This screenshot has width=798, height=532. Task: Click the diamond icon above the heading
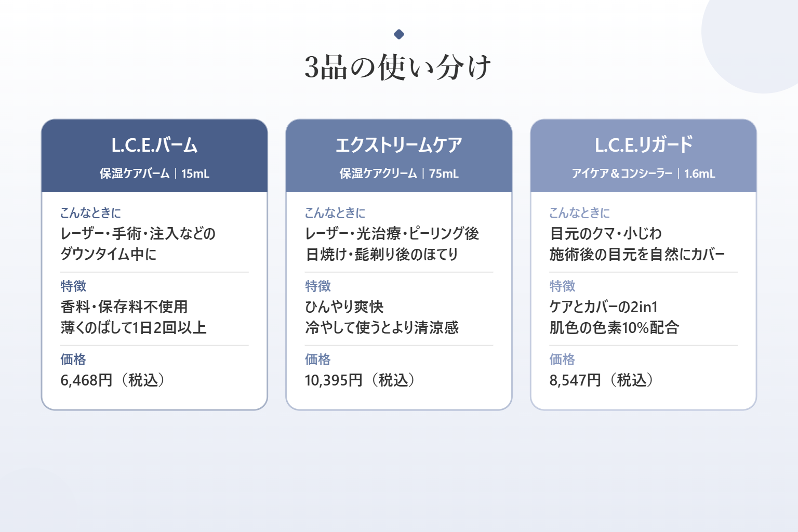point(399,34)
